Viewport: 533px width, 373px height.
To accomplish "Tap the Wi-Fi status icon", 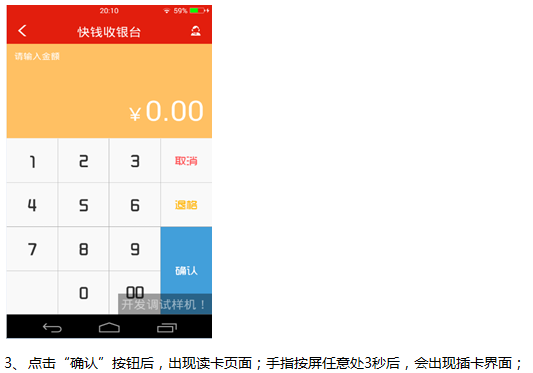I will click(x=167, y=11).
